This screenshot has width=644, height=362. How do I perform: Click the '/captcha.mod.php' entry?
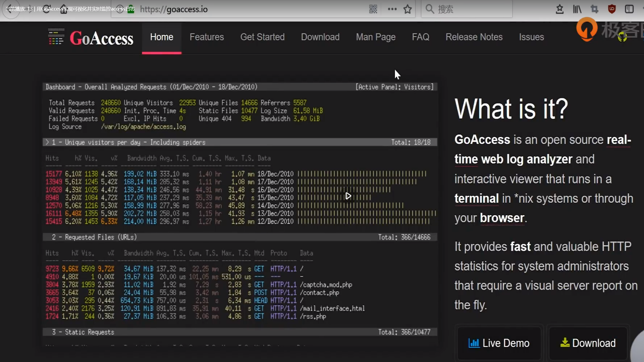pos(326,285)
